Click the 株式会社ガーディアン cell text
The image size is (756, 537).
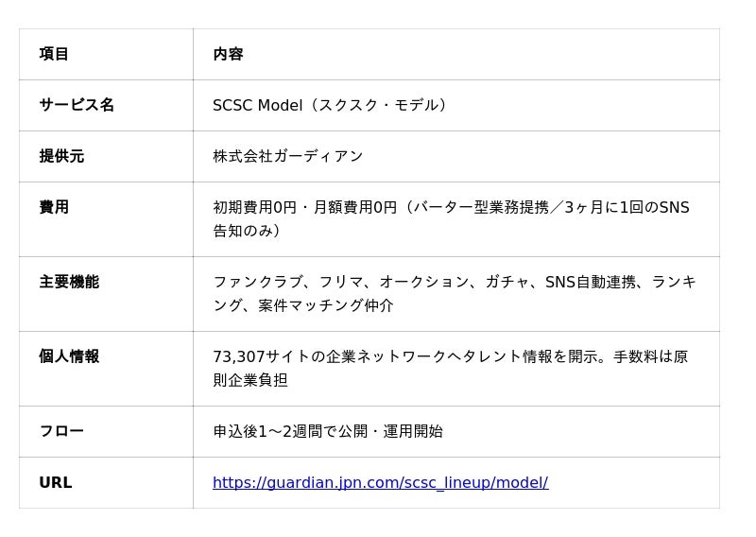click(x=288, y=157)
